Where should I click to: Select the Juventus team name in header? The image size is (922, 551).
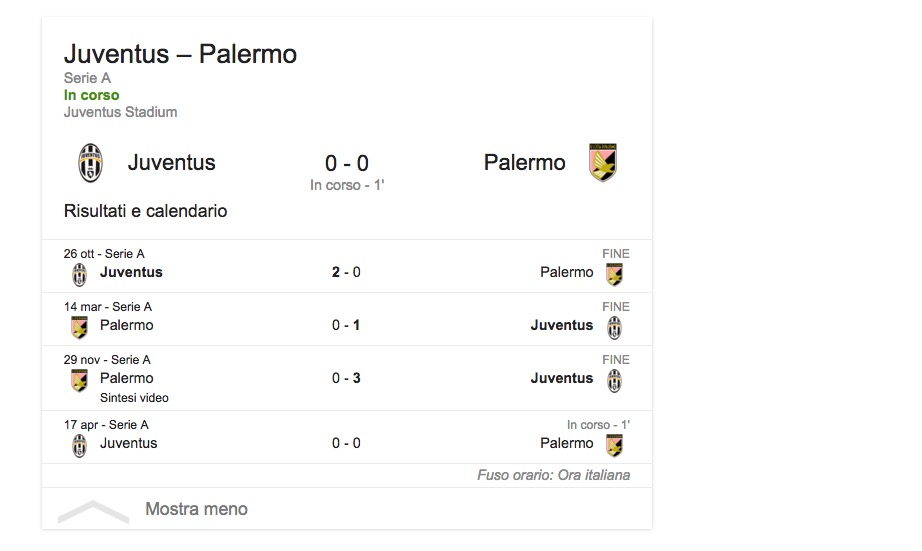171,162
